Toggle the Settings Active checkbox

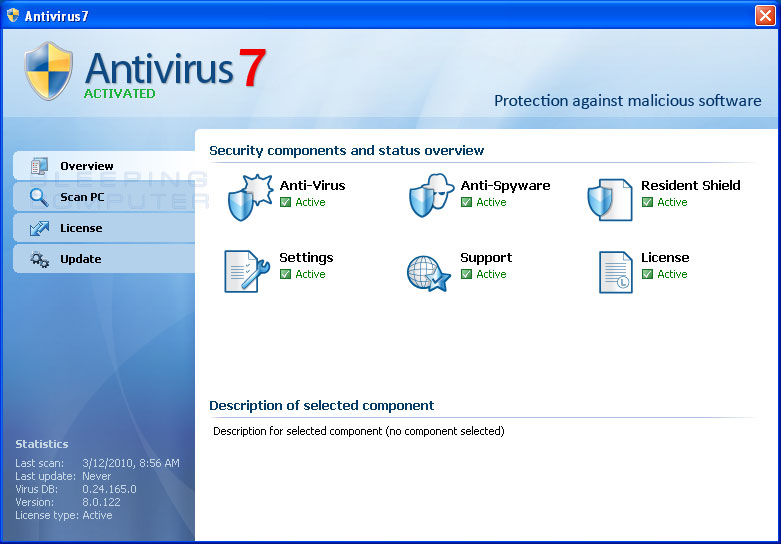pos(285,274)
